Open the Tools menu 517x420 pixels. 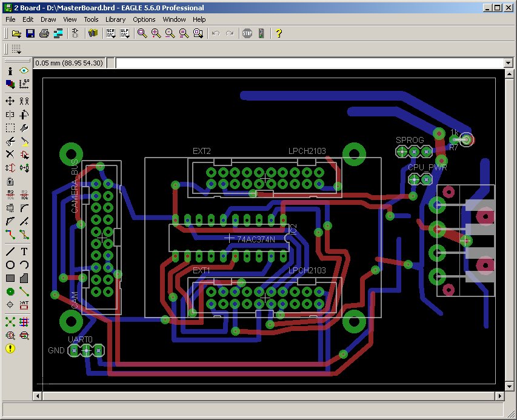click(x=91, y=19)
